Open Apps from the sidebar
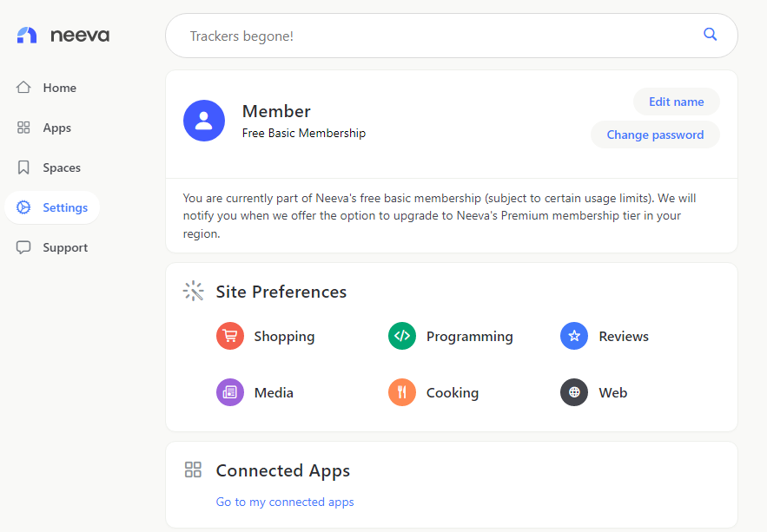767x532 pixels. tap(44, 128)
